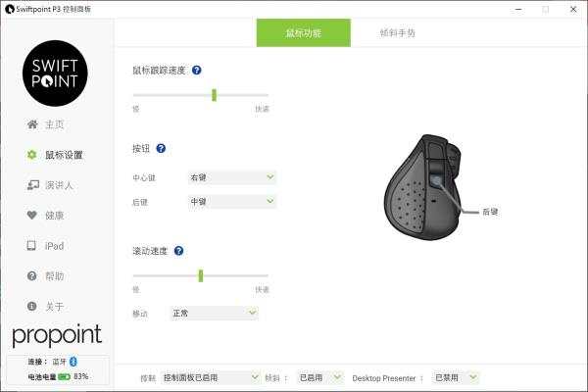Image resolution: width=588 pixels, height=392 pixels.
Task: Expand the 后键 dropdown showing 中键
Action: coord(231,202)
